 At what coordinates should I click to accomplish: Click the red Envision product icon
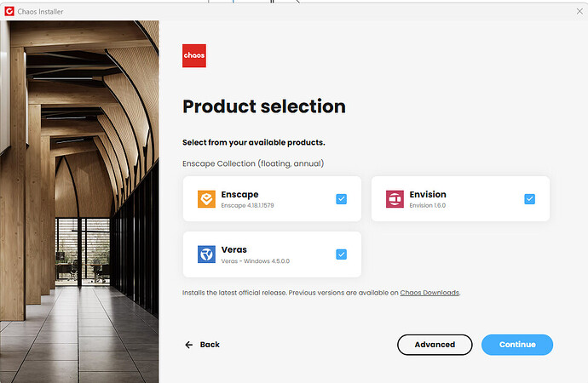395,199
